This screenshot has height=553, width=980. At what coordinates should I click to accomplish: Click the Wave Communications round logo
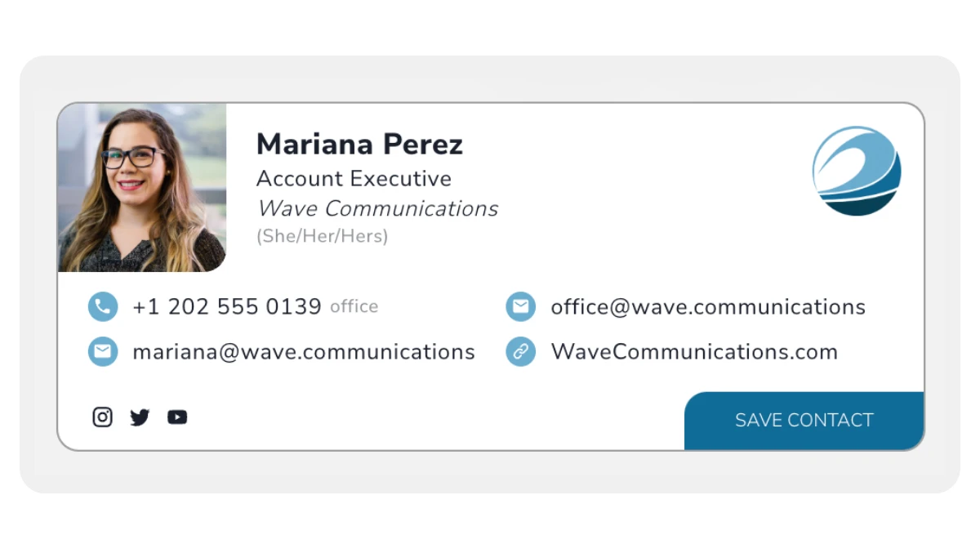857,171
